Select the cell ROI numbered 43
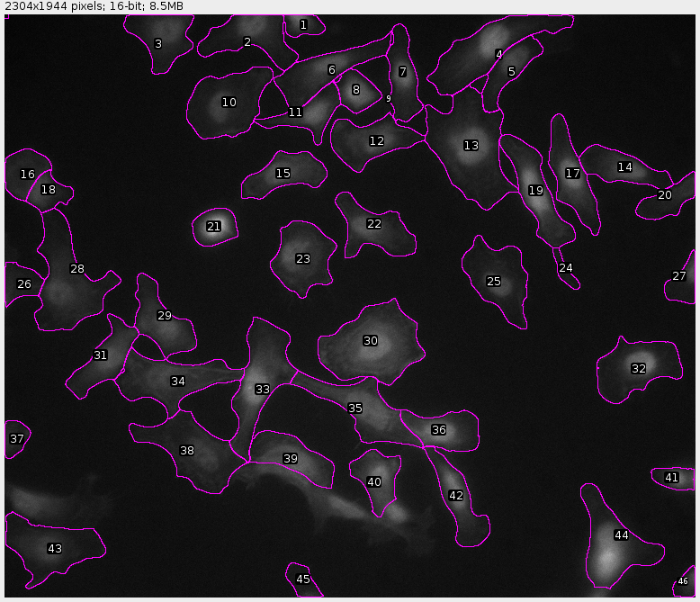 click(x=55, y=549)
